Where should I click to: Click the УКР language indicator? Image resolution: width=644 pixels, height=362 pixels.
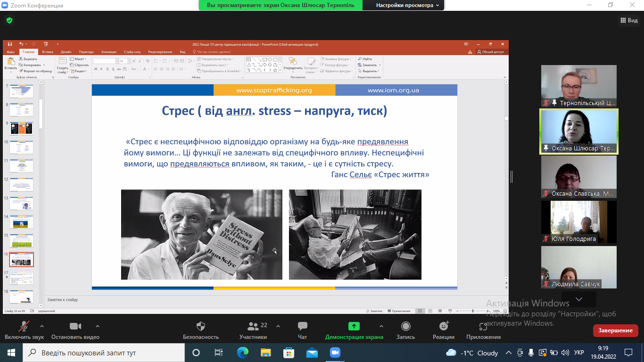tap(579, 353)
